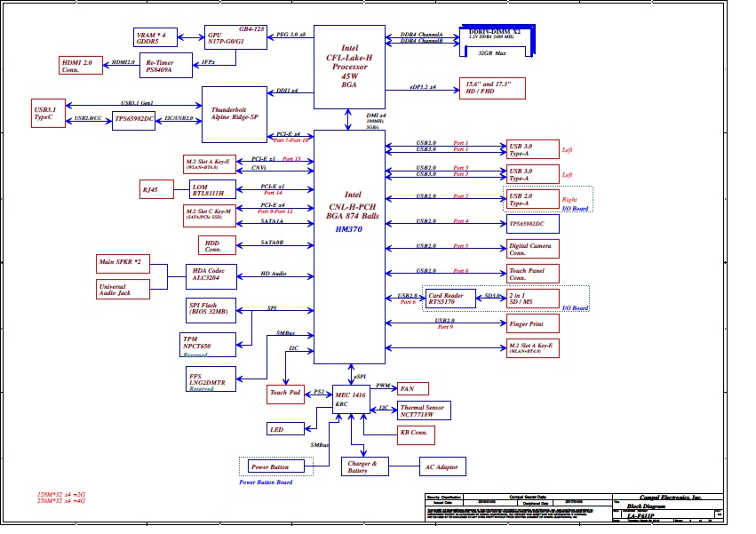756x534 pixels.
Task: Click the DMI x4 label
Action: coord(376,116)
